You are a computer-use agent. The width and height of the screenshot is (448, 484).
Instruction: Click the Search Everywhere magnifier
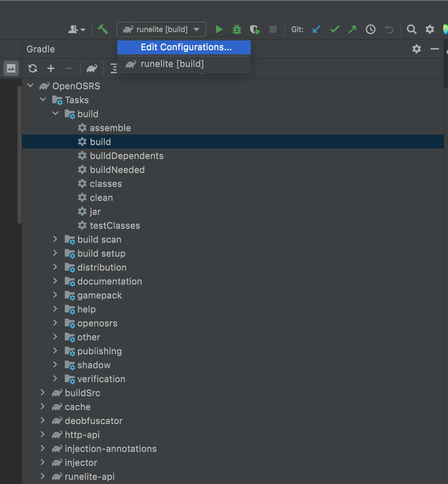(x=411, y=30)
